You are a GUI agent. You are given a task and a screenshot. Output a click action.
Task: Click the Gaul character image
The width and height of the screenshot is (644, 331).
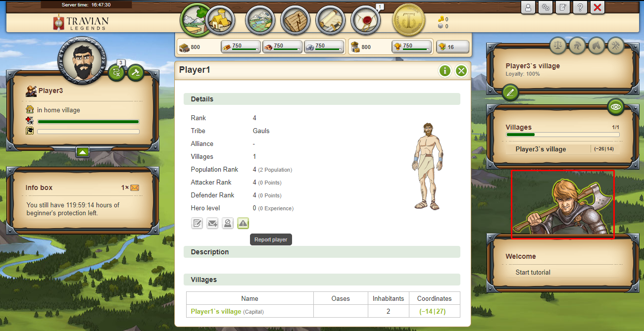click(427, 167)
